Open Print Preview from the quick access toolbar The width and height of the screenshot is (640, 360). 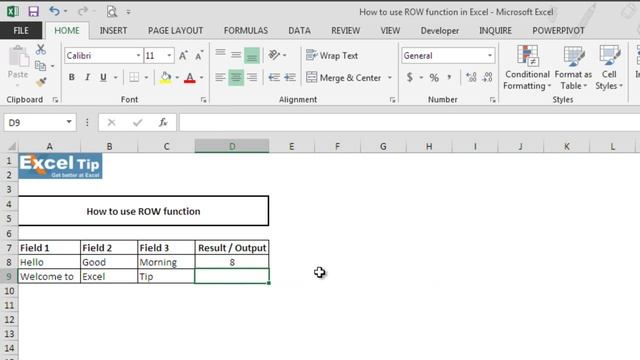(x=111, y=11)
